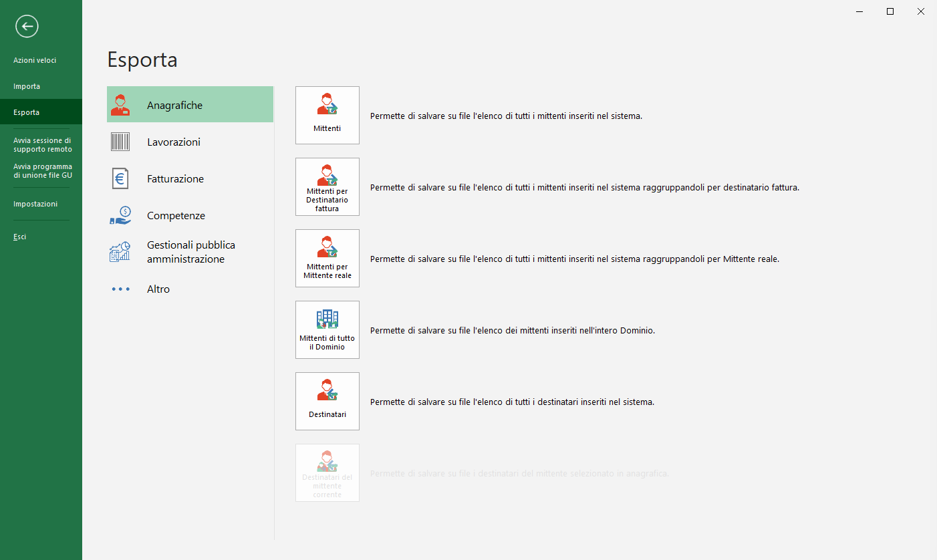Click Esci to exit the application
Image resolution: width=937 pixels, height=560 pixels.
click(20, 237)
